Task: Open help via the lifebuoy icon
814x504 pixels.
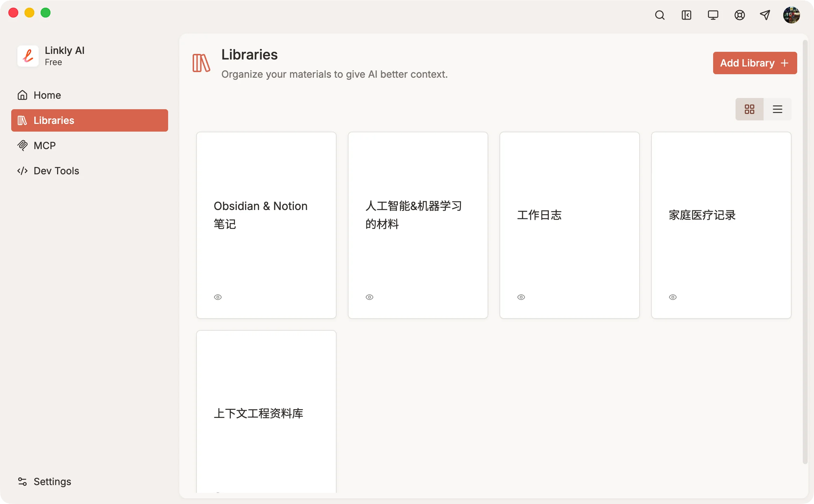Action: pos(739,15)
